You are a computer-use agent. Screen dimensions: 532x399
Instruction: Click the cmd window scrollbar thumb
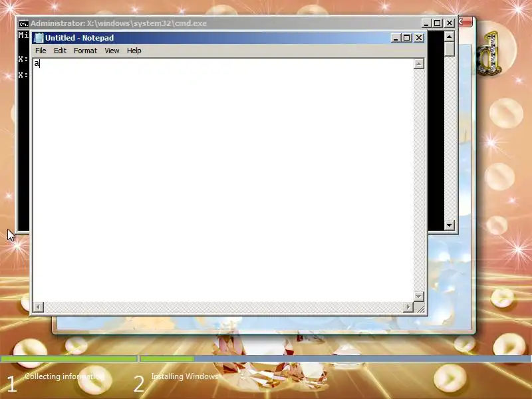pos(450,49)
